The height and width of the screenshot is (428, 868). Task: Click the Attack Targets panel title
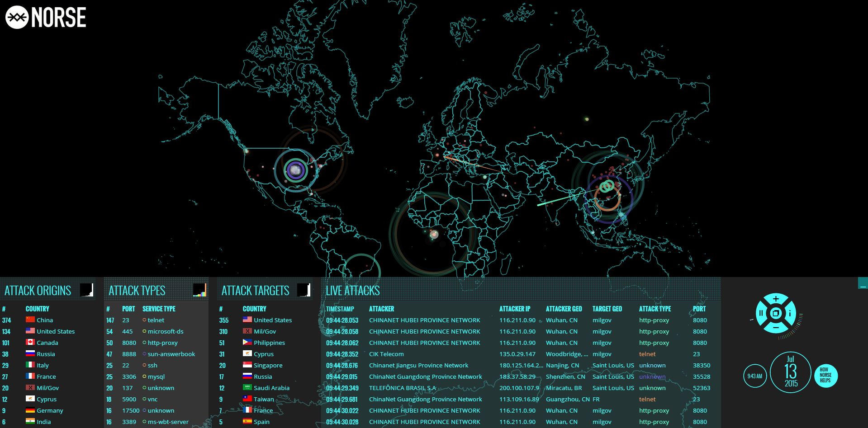(255, 291)
